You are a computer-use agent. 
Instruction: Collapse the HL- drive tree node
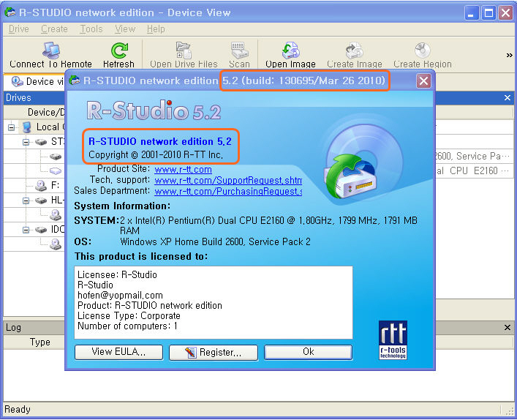click(26, 200)
